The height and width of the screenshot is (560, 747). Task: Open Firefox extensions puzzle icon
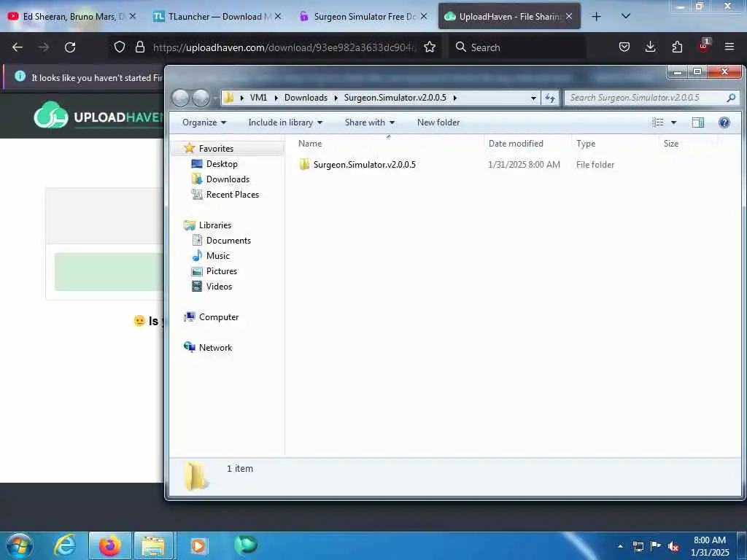point(677,47)
